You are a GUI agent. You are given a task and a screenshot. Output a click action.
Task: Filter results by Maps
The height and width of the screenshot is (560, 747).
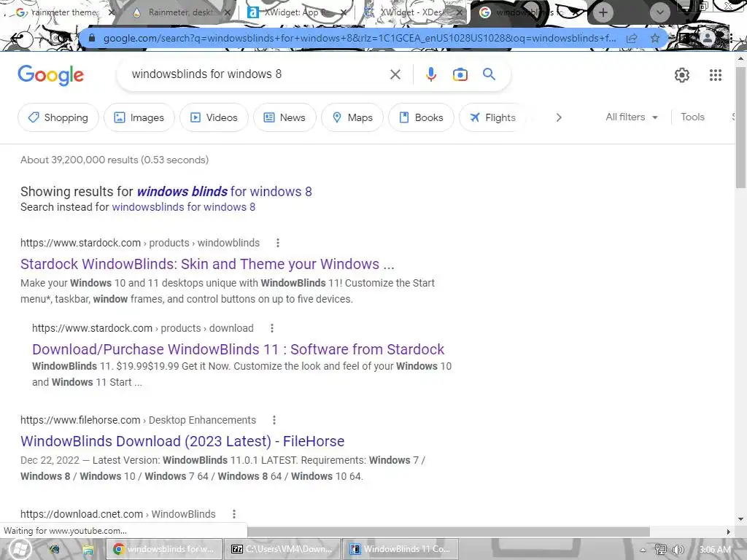[x=352, y=117]
